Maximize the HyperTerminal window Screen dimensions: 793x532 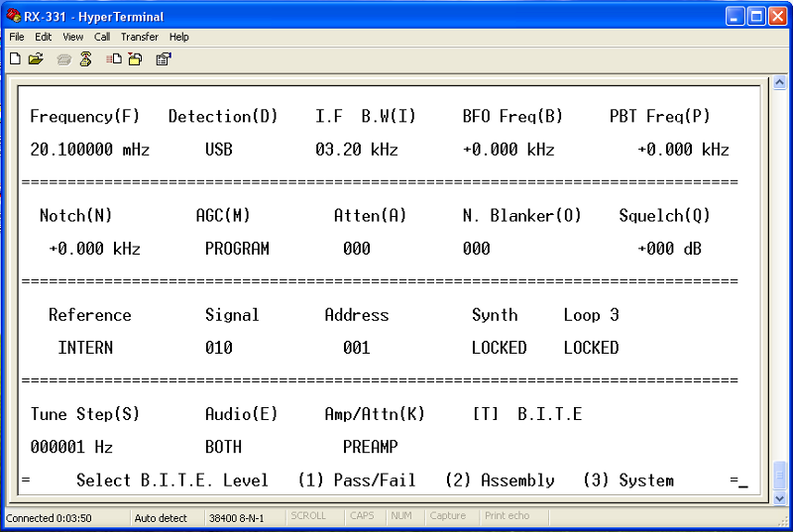click(755, 16)
